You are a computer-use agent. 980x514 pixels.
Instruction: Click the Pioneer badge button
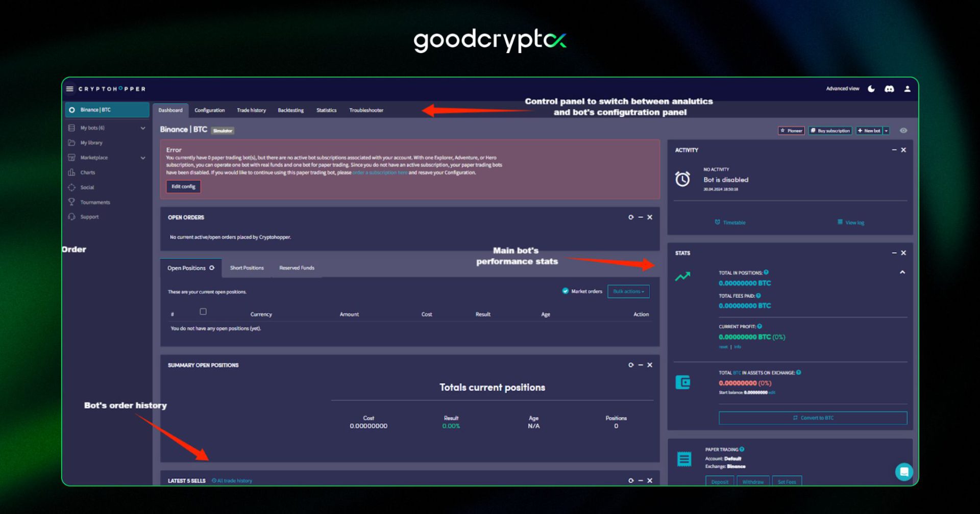pos(791,131)
